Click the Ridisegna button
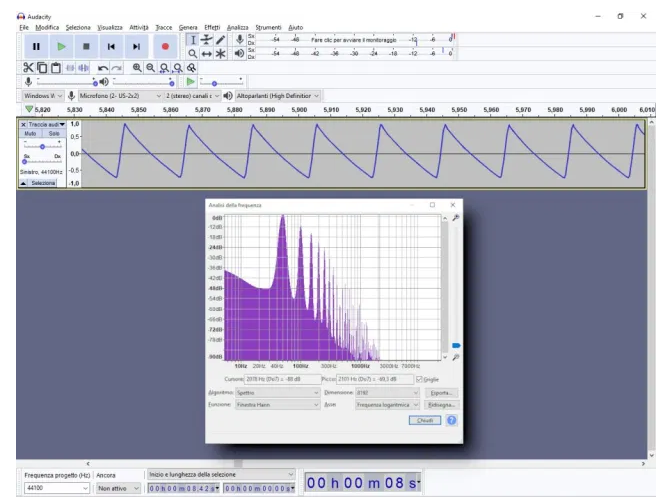The height and width of the screenshot is (497, 661). [441, 405]
